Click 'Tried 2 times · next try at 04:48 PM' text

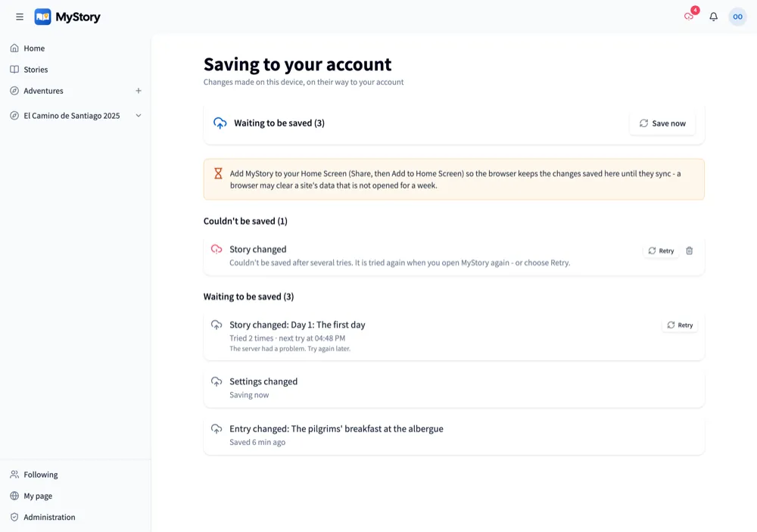click(287, 338)
